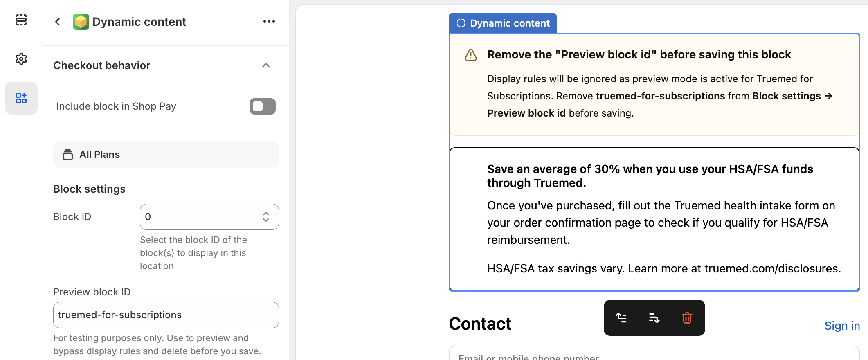Select the Dynamic content tab above the preview

[502, 23]
